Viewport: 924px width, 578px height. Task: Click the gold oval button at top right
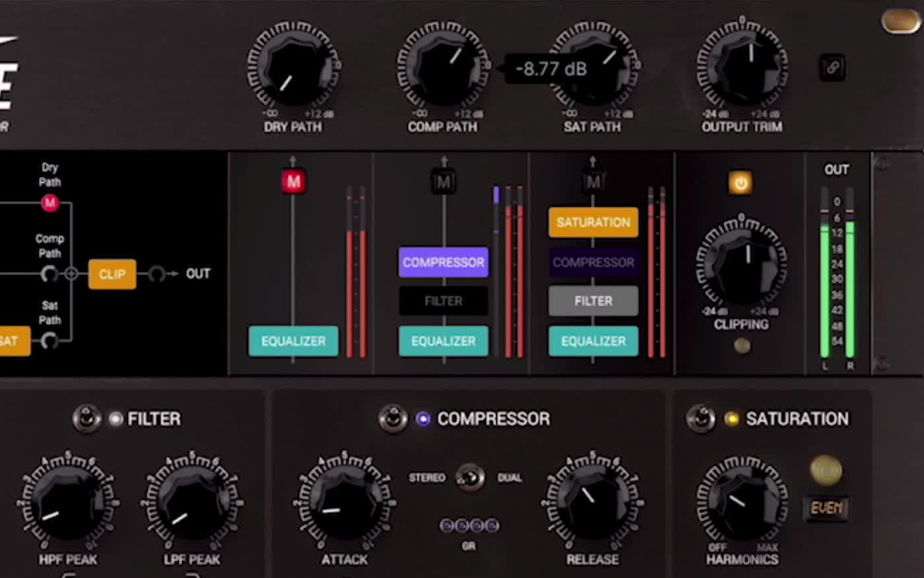pyautogui.click(x=901, y=22)
